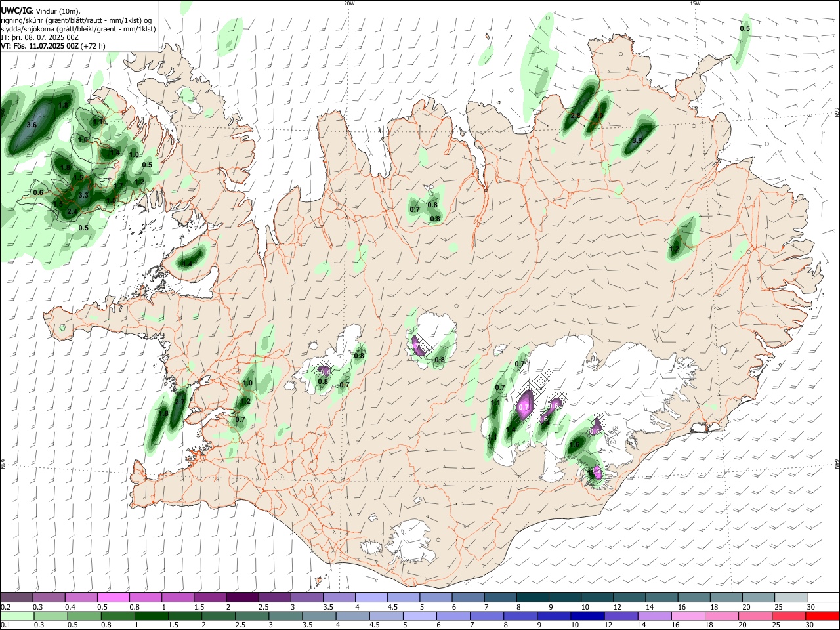Click the 30 label on the snow scale

811,607
